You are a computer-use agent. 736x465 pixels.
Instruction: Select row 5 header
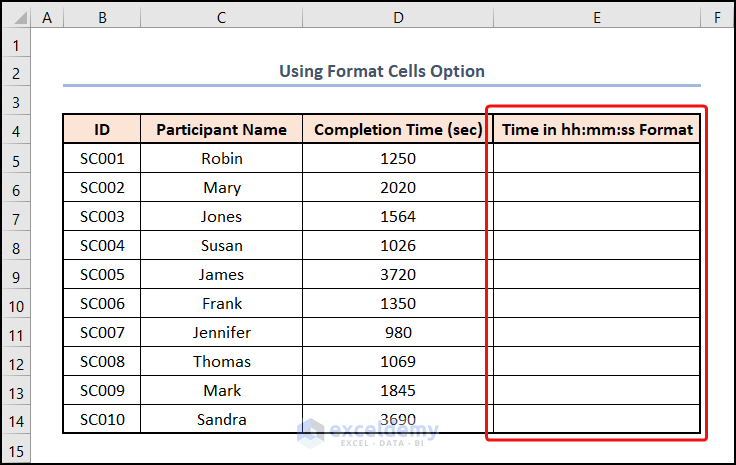click(x=16, y=159)
